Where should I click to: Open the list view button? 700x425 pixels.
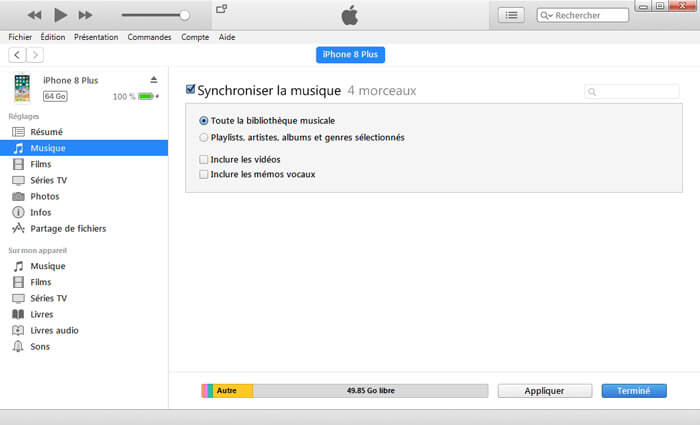(x=512, y=15)
